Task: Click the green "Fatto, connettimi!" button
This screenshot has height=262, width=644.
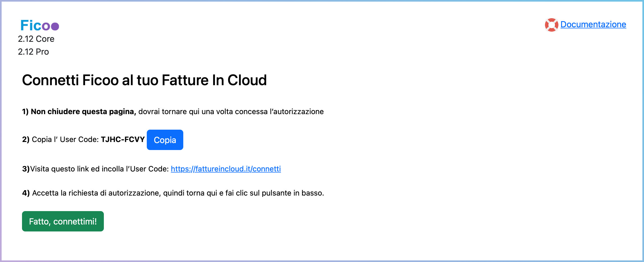Action: (x=63, y=221)
